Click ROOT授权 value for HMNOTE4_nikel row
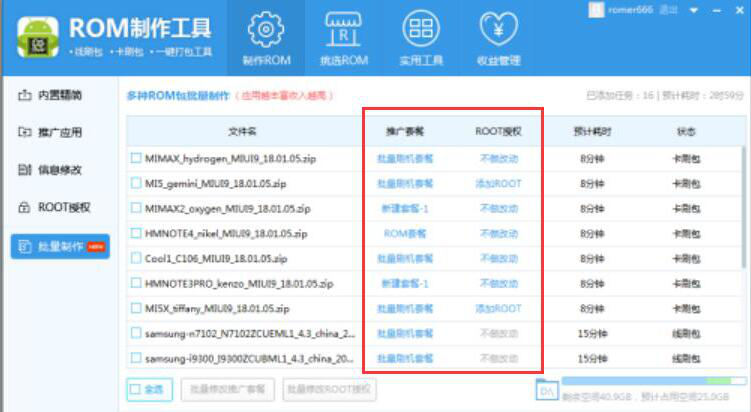Image resolution: width=751 pixels, height=412 pixels. [499, 234]
